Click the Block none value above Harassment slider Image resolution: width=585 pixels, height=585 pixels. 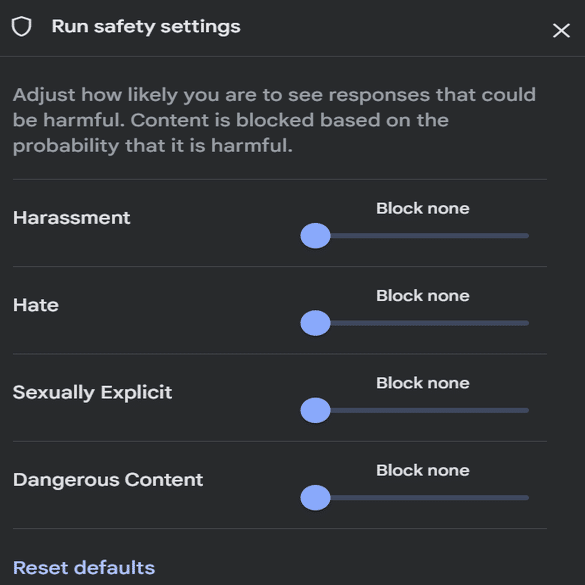point(423,209)
